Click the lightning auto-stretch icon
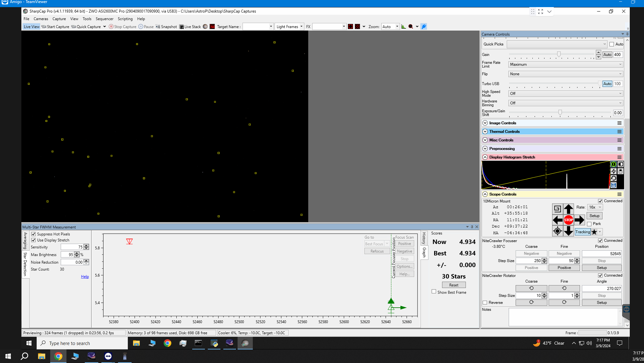The height and width of the screenshot is (363, 644). tap(613, 171)
